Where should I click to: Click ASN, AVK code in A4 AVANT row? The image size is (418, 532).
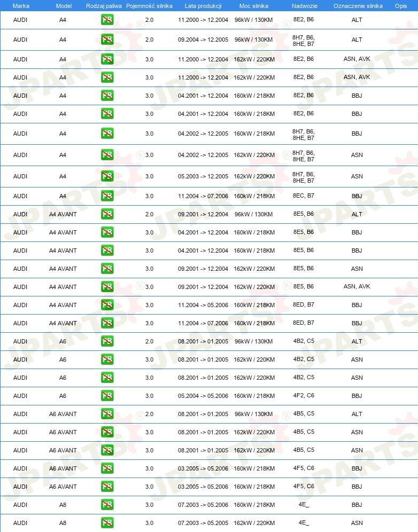[357, 286]
